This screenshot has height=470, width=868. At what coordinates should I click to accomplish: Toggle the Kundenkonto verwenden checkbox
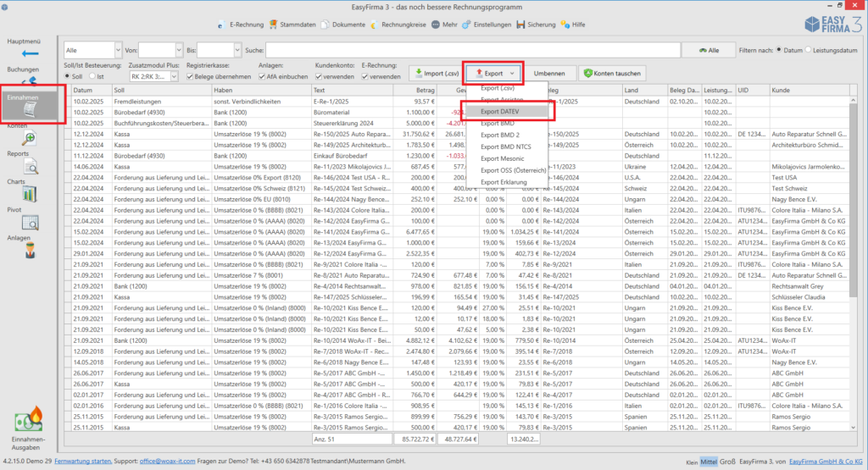[x=319, y=77]
